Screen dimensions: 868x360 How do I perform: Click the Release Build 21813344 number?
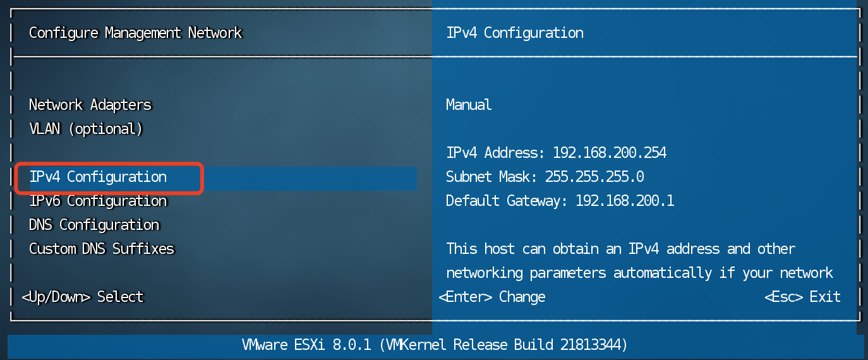click(x=593, y=345)
